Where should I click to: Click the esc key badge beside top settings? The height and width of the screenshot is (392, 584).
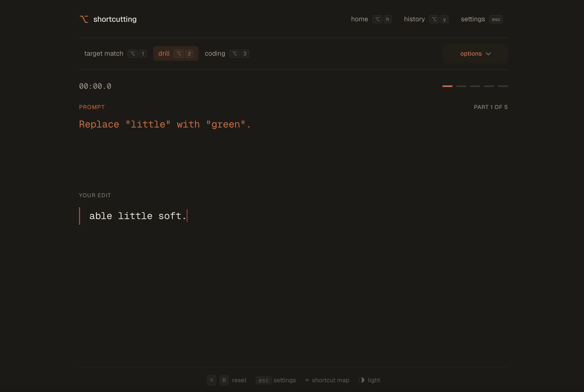coord(496,19)
